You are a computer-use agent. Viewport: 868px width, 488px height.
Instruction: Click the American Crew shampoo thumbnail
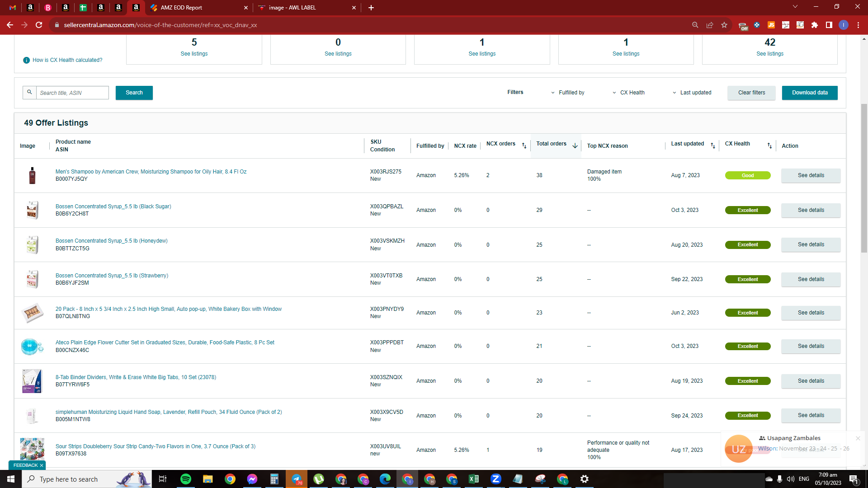pyautogui.click(x=32, y=175)
